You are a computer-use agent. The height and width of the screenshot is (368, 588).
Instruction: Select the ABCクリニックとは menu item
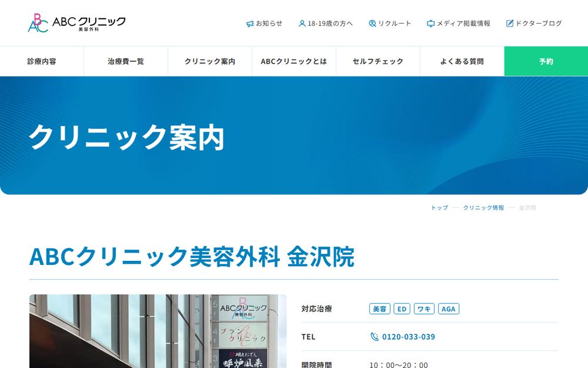294,61
